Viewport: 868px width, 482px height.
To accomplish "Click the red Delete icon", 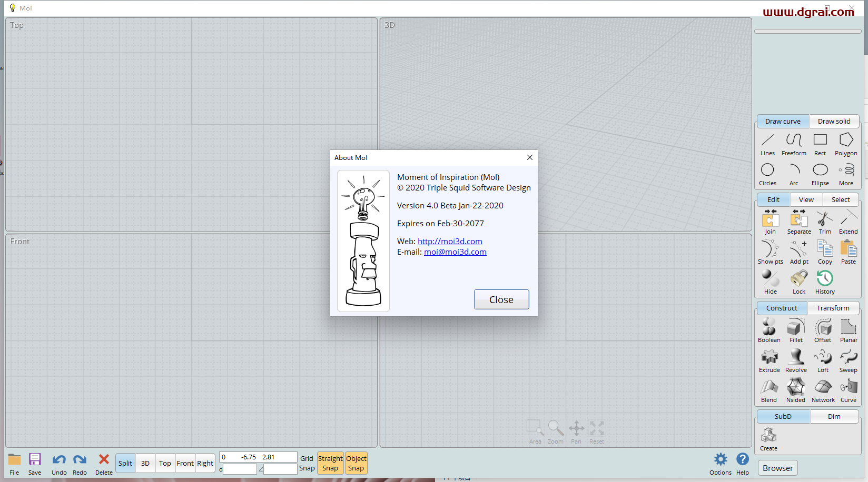I will coord(104,464).
